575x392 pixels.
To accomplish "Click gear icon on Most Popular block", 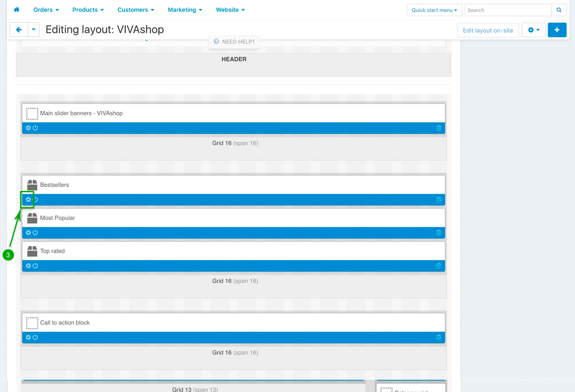I will [x=28, y=233].
